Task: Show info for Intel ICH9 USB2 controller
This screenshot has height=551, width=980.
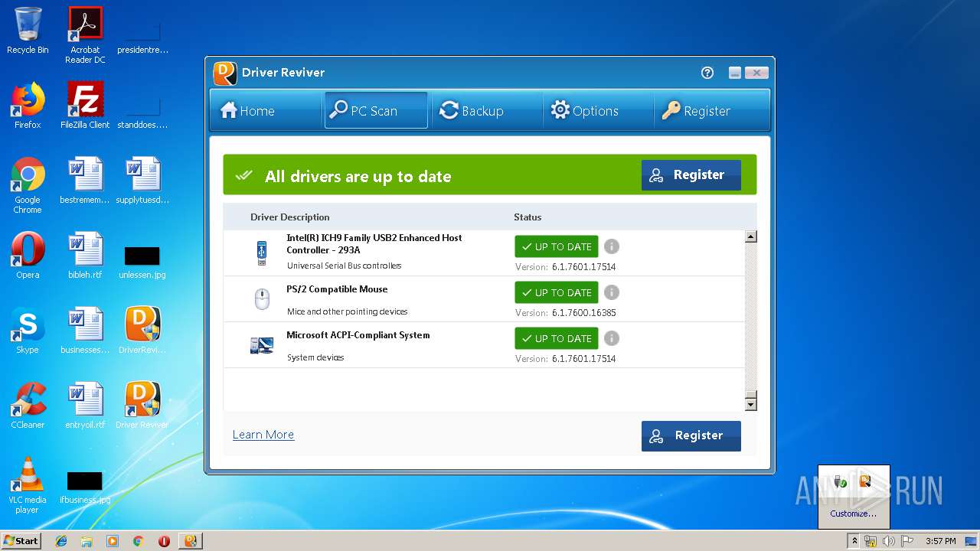Action: click(x=612, y=246)
